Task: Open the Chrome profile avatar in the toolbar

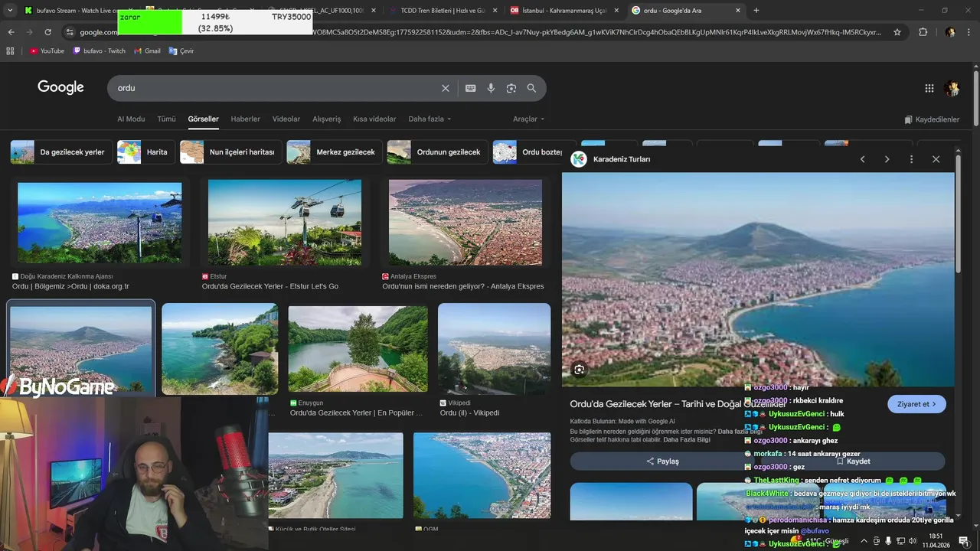Action: [x=950, y=32]
